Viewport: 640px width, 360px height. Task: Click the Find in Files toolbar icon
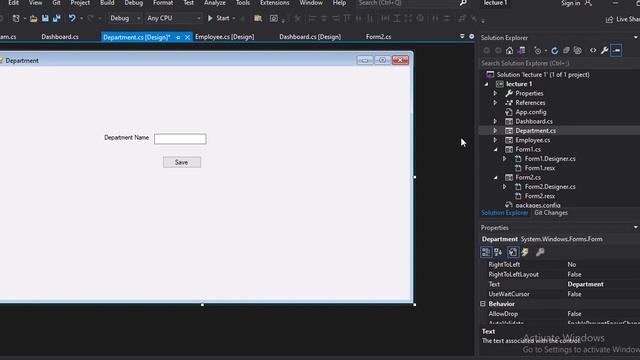coord(258,18)
